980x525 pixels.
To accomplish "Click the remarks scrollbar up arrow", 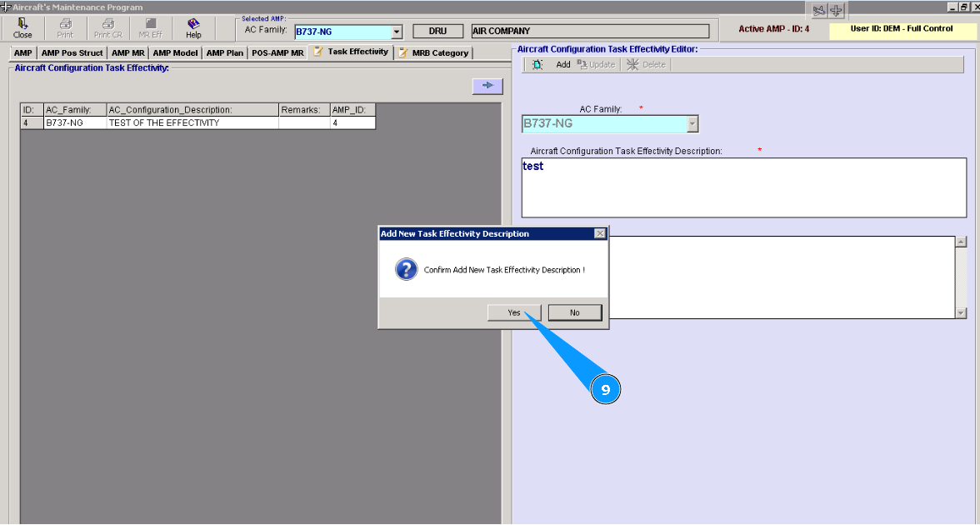I will [962, 242].
